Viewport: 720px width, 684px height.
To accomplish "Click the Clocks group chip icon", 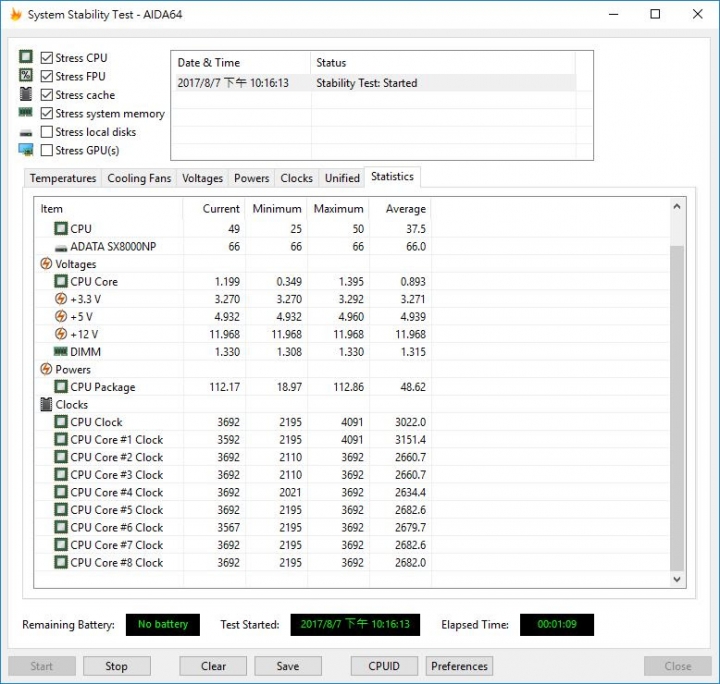I will point(46,404).
